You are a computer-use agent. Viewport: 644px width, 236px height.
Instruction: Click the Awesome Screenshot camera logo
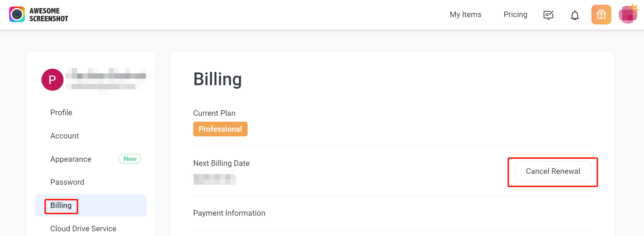click(17, 14)
